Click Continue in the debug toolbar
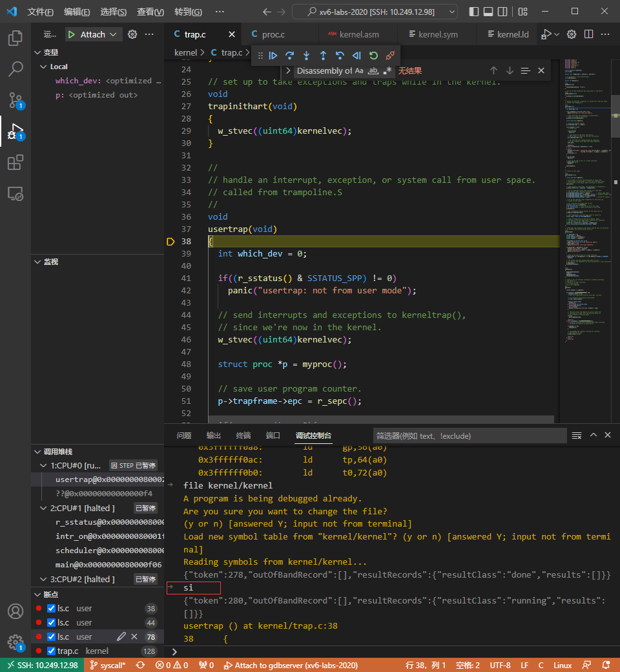 (273, 56)
